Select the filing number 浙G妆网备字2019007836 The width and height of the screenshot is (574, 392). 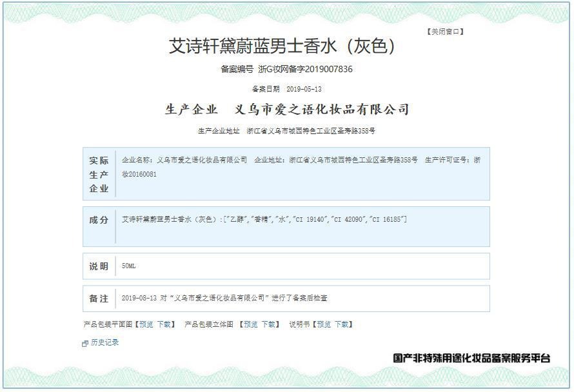click(305, 69)
